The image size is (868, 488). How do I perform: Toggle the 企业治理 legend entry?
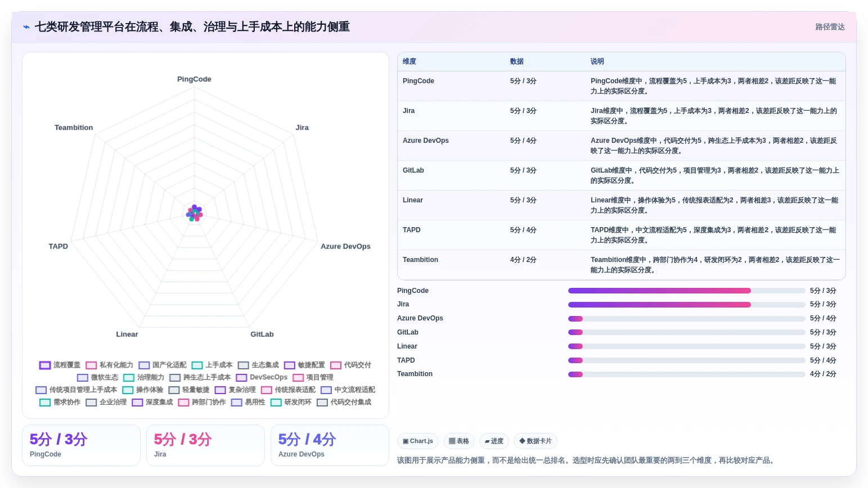click(106, 402)
